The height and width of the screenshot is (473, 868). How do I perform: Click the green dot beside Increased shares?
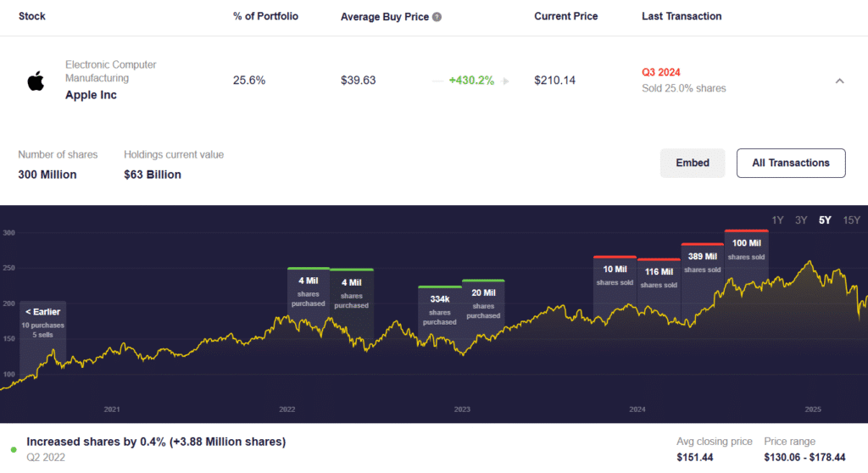tap(14, 450)
